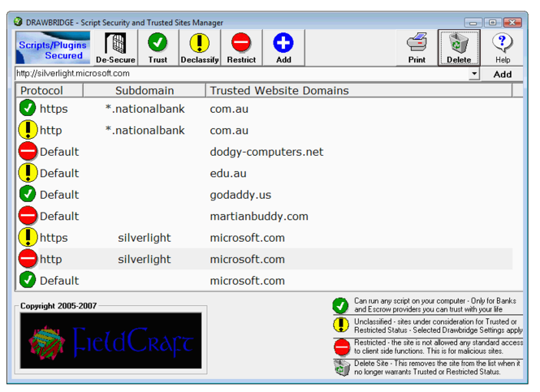The image size is (540, 392).
Task: Click green icon of Default microsoft.com row
Action: pos(28,280)
